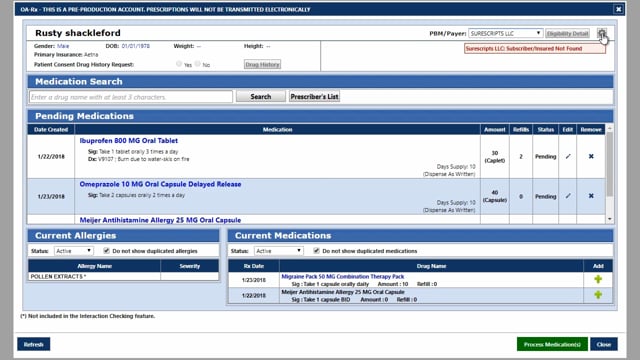Open the Current Medications Status dropdown
Viewport: 640px width, 360px height.
click(x=278, y=251)
